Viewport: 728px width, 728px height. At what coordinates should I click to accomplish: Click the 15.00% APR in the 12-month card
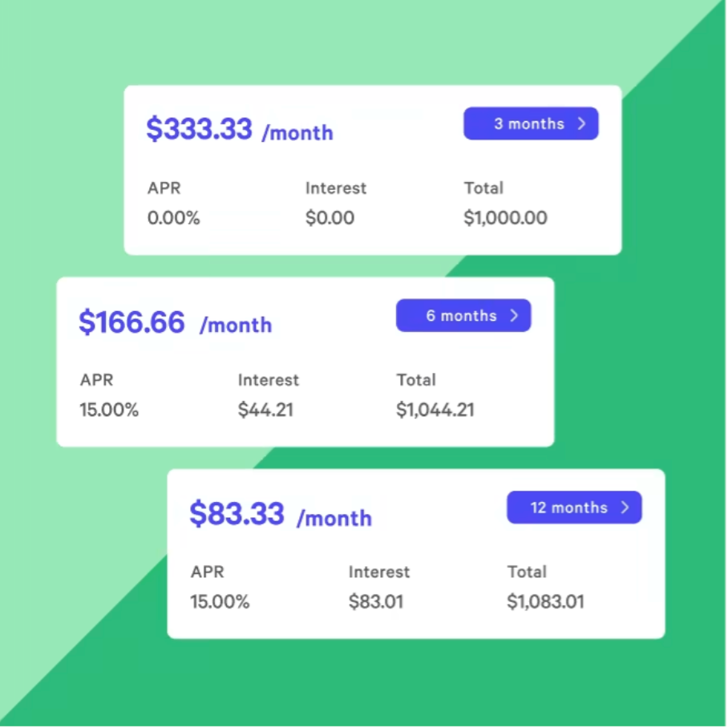(x=220, y=602)
